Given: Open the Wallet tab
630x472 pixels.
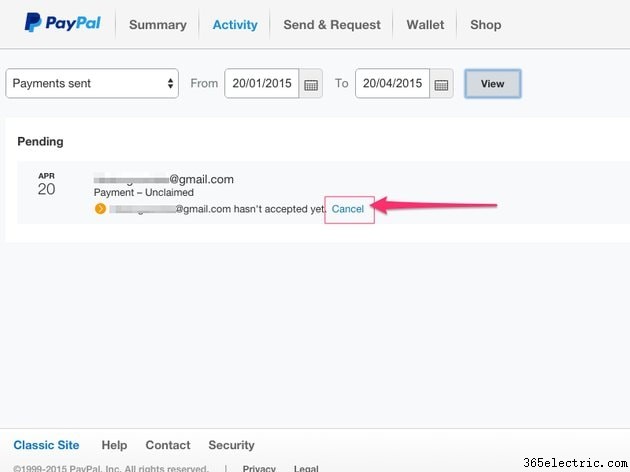Looking at the screenshot, I should [x=425, y=25].
